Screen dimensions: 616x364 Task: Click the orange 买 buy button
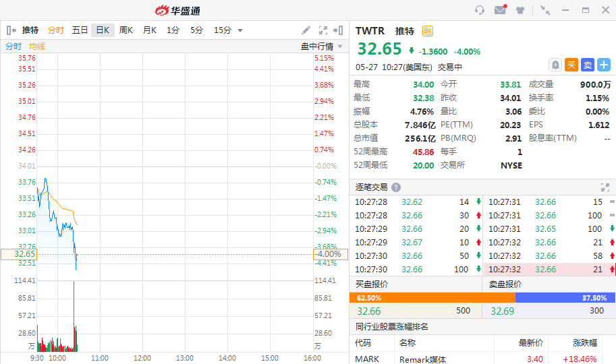pyautogui.click(x=571, y=65)
